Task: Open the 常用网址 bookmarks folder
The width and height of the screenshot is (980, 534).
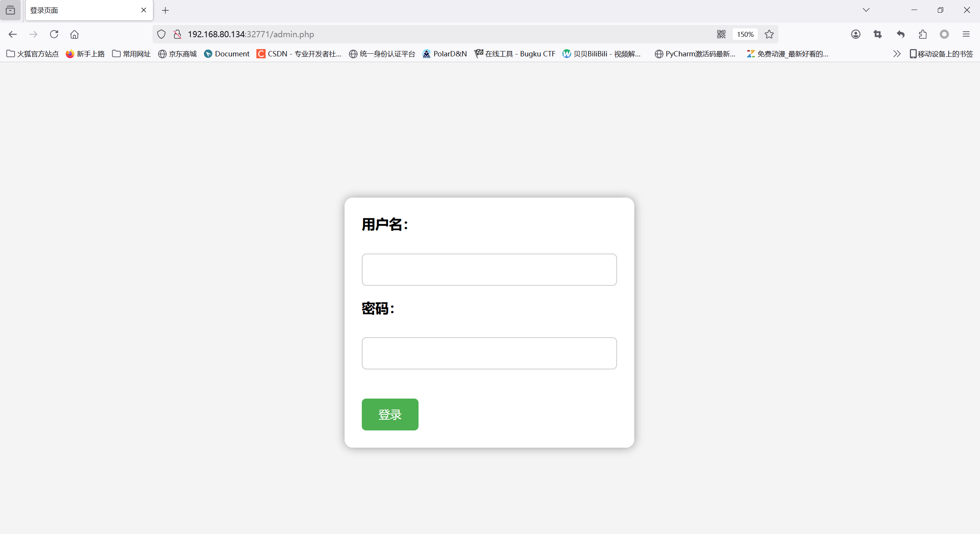Action: point(131,54)
